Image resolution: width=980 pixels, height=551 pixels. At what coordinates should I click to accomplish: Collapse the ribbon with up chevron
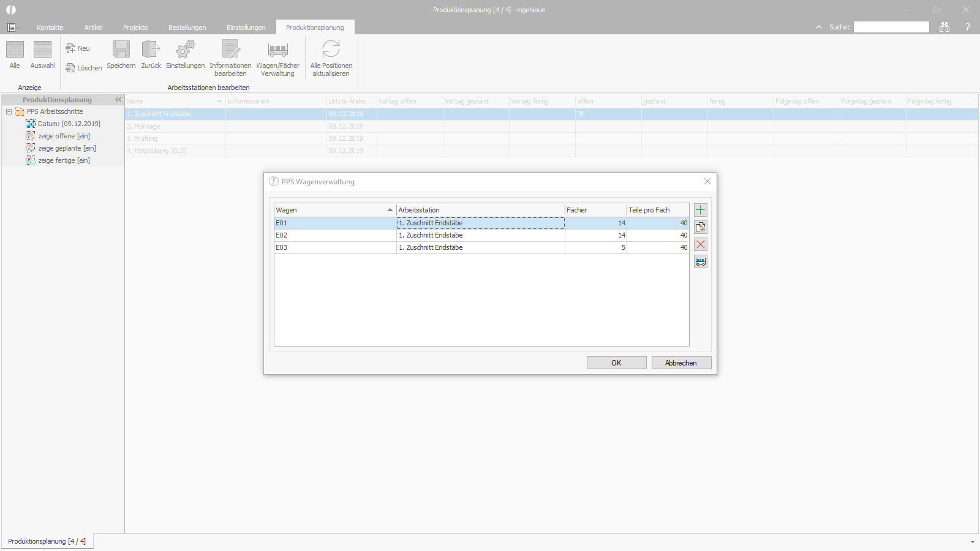click(819, 27)
